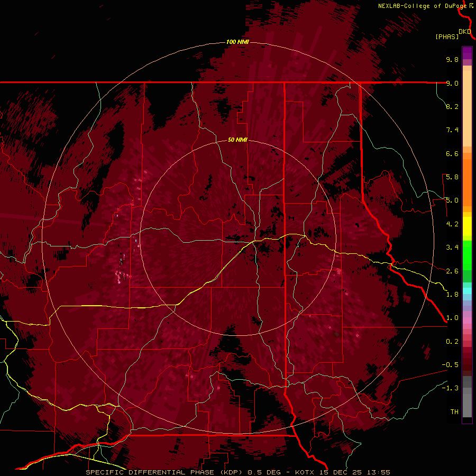The image size is (476, 476).
Task: Click the TH label on the legend
Action: click(x=454, y=412)
